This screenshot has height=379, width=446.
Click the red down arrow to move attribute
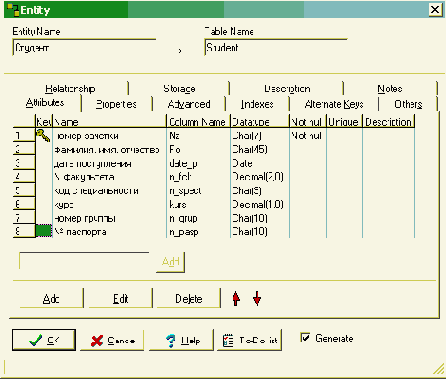tap(257, 298)
